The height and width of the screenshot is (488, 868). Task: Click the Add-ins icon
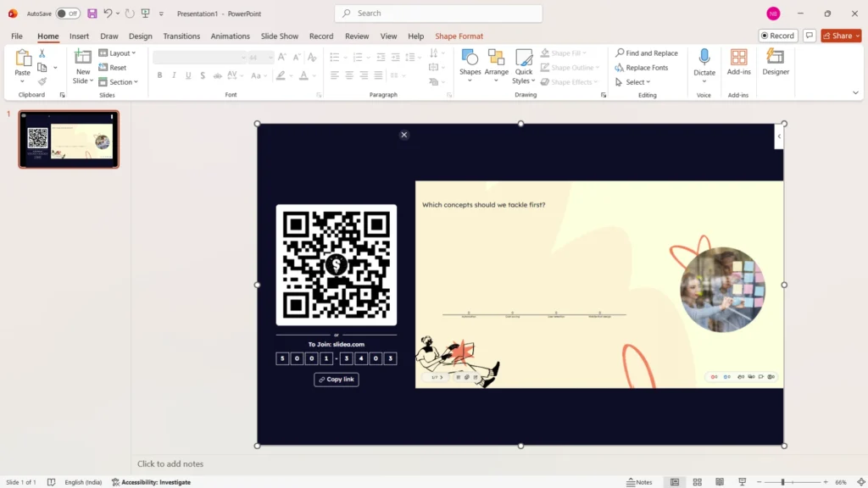tap(738, 58)
